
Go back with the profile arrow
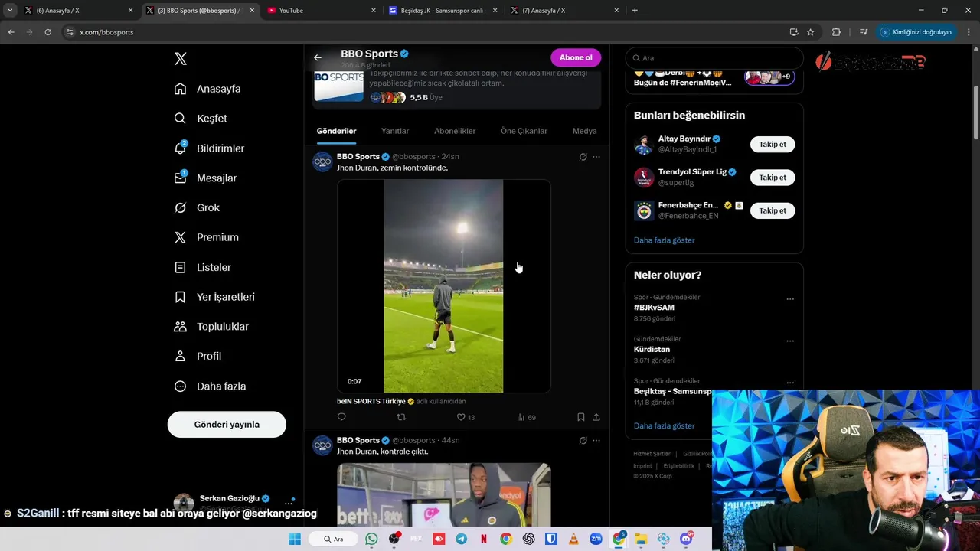click(318, 57)
